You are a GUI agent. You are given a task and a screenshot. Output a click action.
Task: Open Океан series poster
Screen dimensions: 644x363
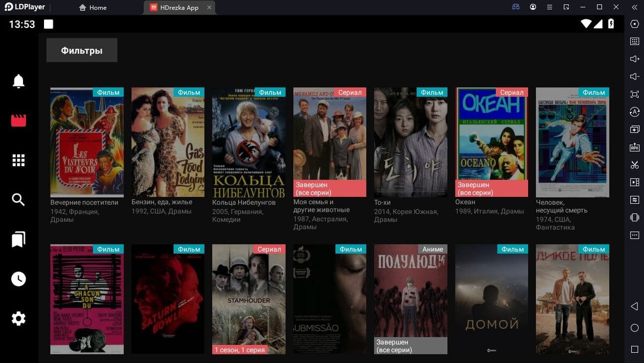click(492, 142)
